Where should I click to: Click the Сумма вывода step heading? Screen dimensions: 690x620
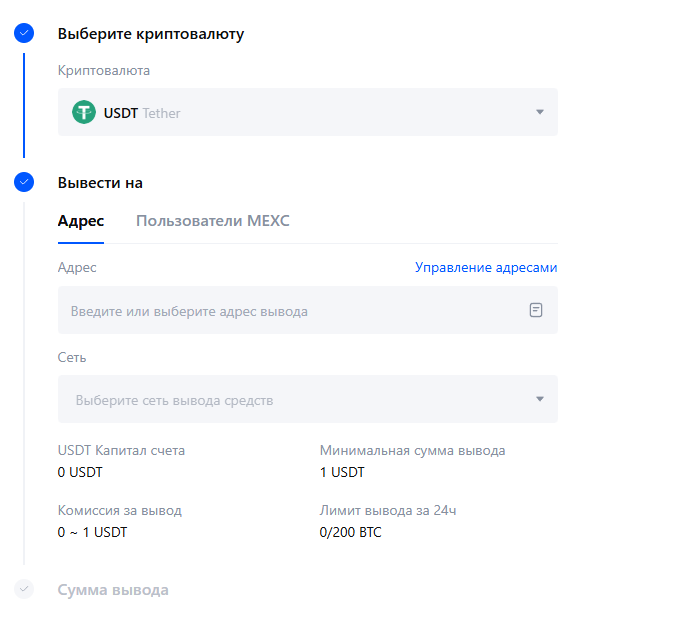(x=113, y=590)
